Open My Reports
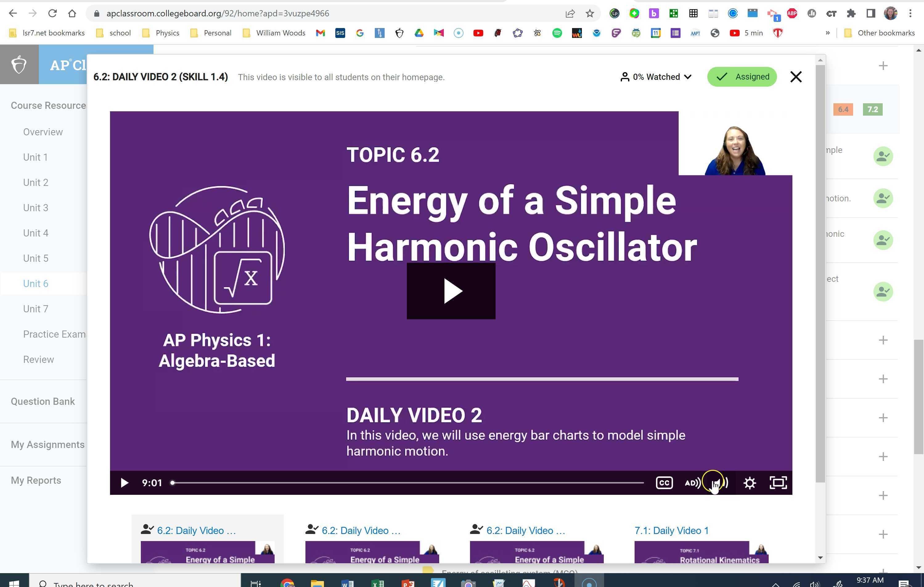The width and height of the screenshot is (924, 587). [x=36, y=480]
